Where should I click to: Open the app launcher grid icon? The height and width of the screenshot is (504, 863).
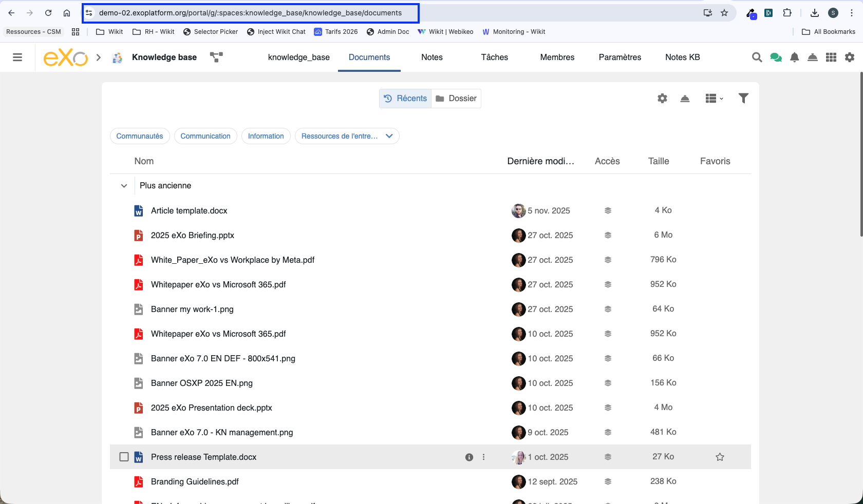coord(831,57)
